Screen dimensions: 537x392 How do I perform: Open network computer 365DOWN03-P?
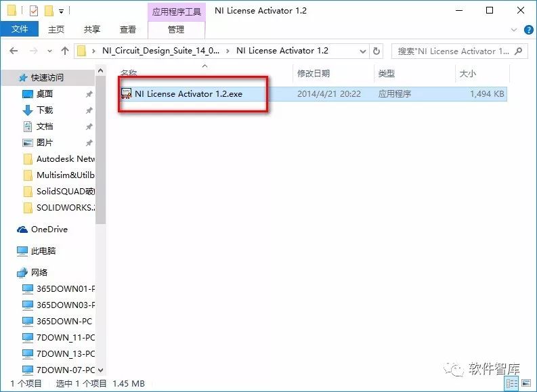click(x=65, y=305)
